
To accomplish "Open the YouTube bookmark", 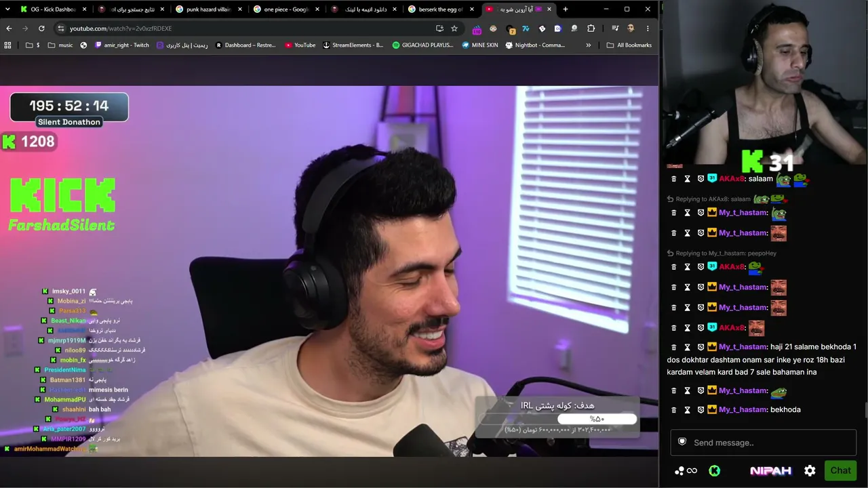I will tap(300, 45).
